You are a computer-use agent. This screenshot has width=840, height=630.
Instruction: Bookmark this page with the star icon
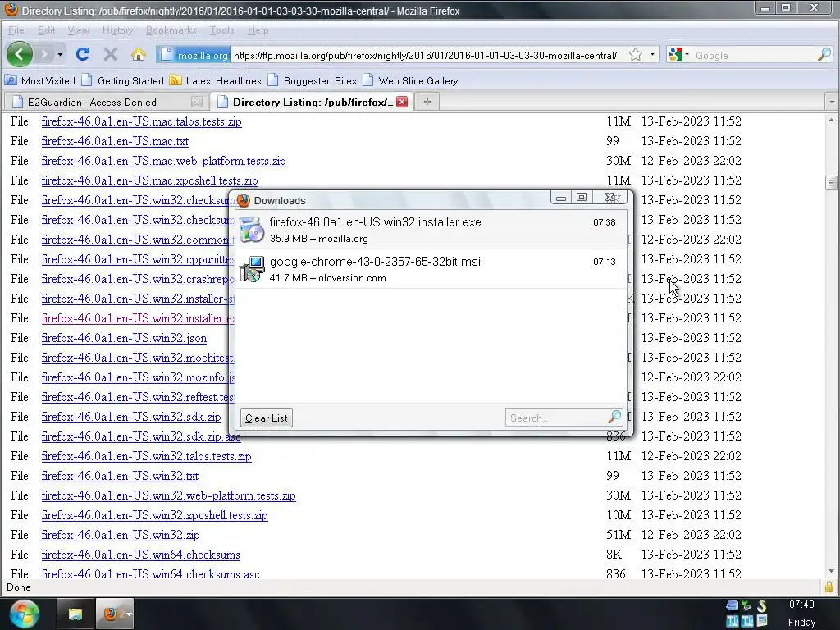tap(636, 55)
